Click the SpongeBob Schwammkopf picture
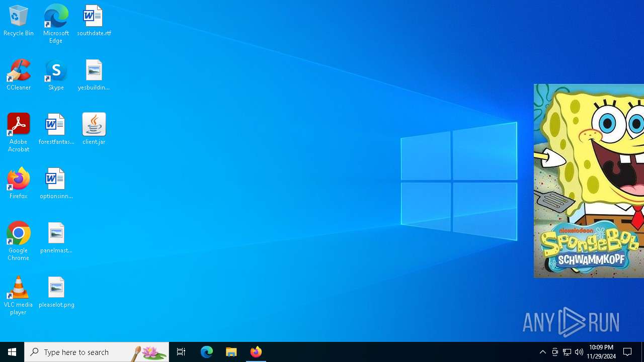 (589, 181)
